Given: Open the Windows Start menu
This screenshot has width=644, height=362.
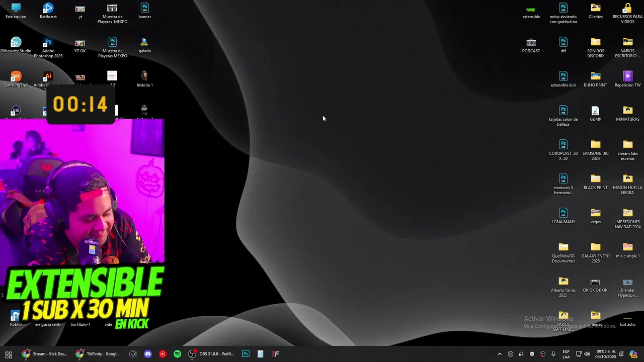Looking at the screenshot, I should tap(9, 354).
